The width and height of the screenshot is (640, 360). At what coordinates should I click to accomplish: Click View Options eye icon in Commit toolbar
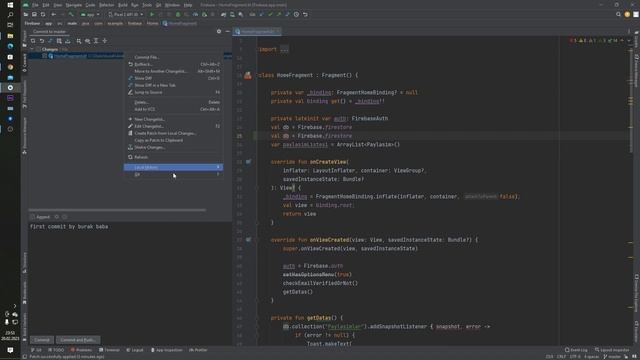[x=87, y=41]
